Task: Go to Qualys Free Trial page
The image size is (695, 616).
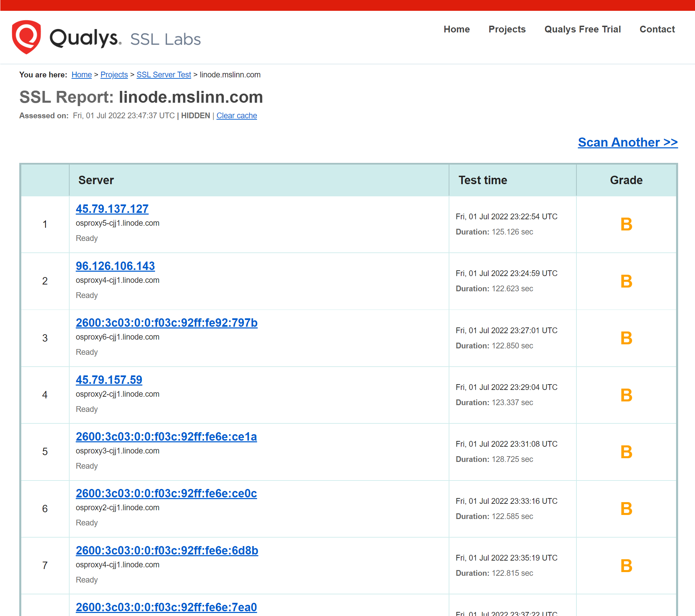Action: pyautogui.click(x=582, y=29)
